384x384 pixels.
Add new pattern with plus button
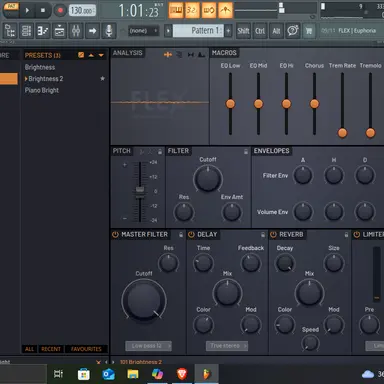228,31
